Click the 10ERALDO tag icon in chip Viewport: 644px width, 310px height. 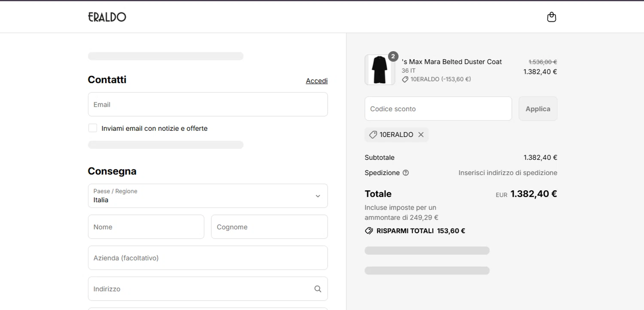coord(373,135)
